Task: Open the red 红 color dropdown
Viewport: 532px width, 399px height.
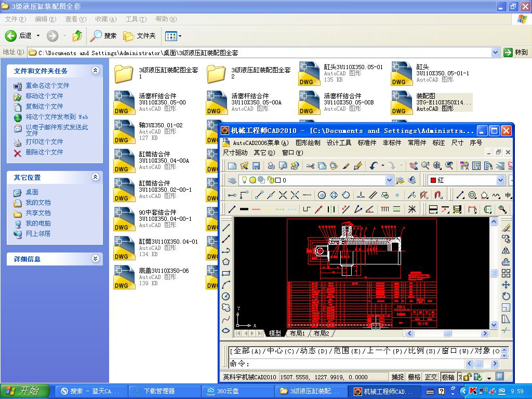Action: 500,180
